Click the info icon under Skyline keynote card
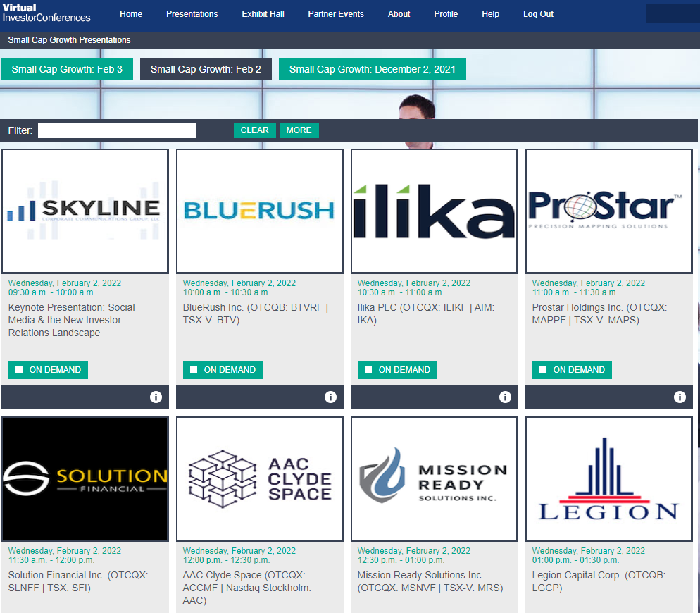 pos(156,397)
